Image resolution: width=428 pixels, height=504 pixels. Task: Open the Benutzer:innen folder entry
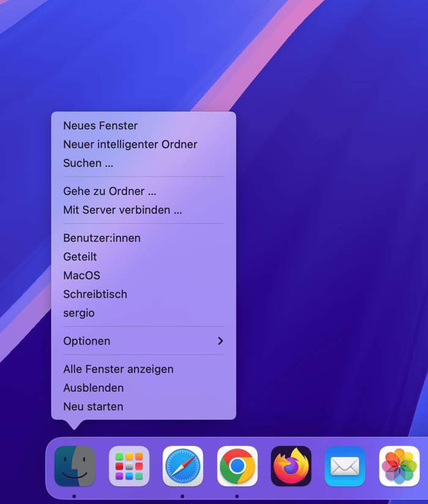(101, 238)
